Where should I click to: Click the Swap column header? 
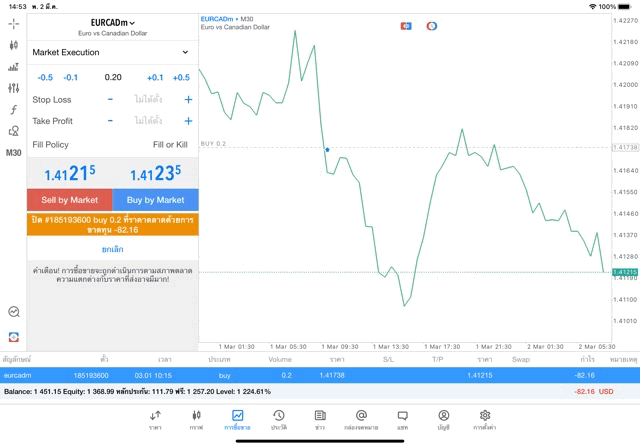521,359
